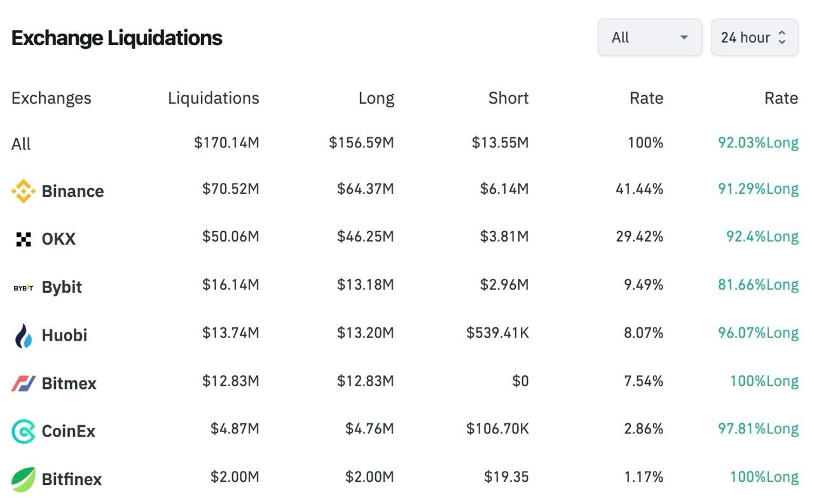Viewport: 814px width, 504px height.
Task: Click the Bitmex logo icon
Action: [x=24, y=383]
